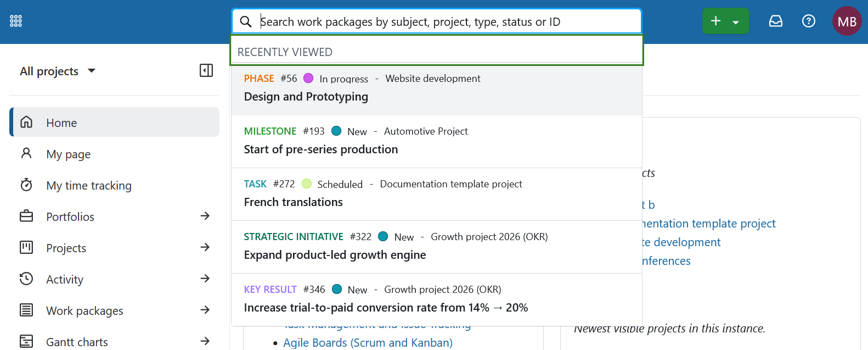The height and width of the screenshot is (350, 868).
Task: Open French translations search result
Action: pos(437,195)
